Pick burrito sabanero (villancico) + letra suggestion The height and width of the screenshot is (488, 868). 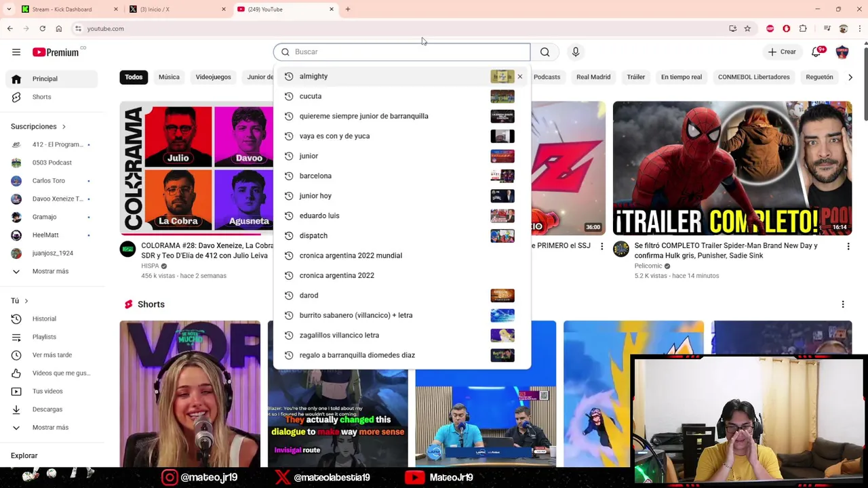(x=401, y=315)
